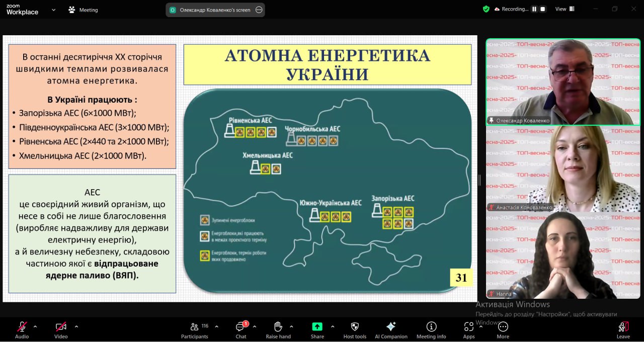
Task: Open video options arrow next to Video
Action: (x=76, y=326)
